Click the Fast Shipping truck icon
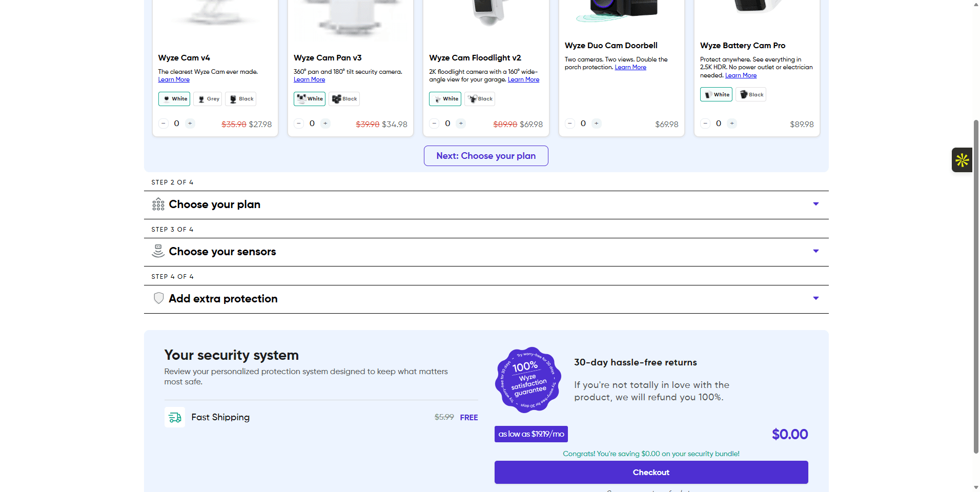Viewport: 980px width, 492px height. (x=175, y=417)
